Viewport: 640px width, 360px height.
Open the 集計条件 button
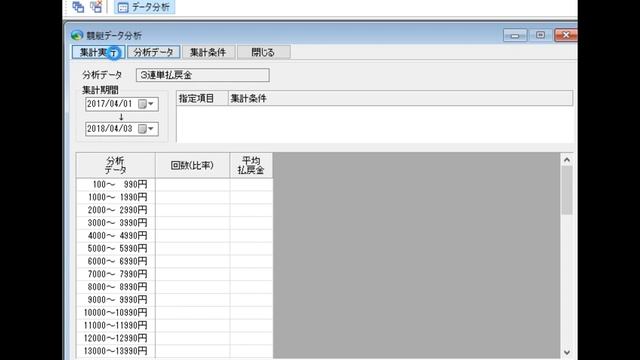pyautogui.click(x=208, y=52)
